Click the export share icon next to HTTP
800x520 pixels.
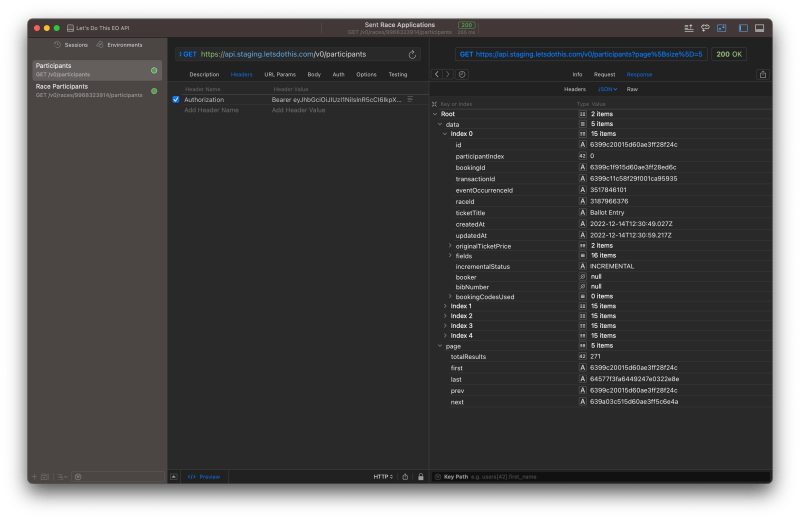[405, 477]
